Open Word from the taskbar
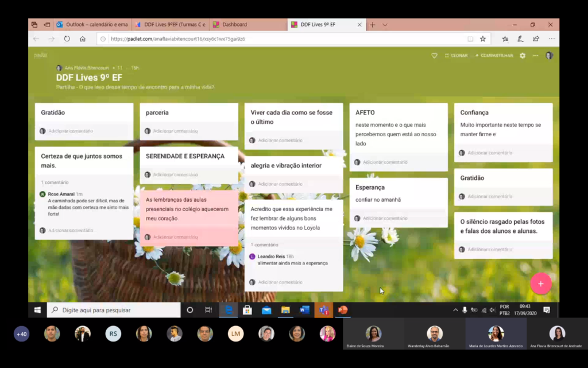588x368 pixels. pyautogui.click(x=304, y=310)
